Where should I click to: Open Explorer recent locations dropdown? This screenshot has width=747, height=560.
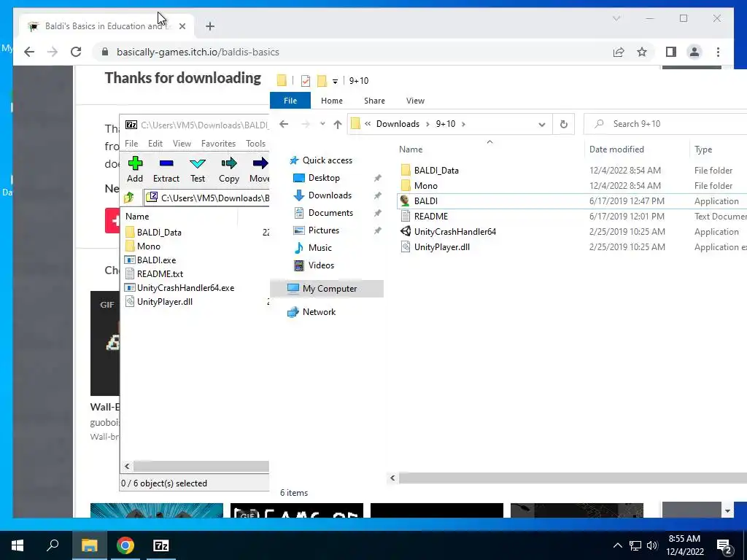[322, 124]
